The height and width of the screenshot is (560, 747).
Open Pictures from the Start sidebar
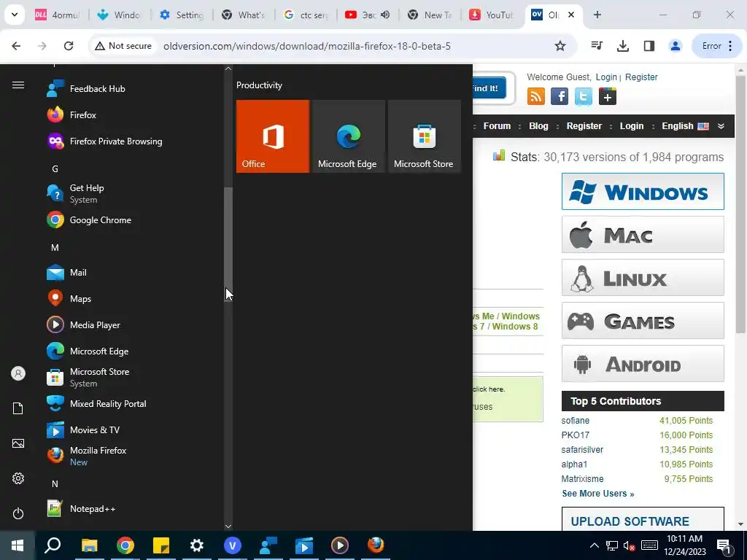pos(18,443)
